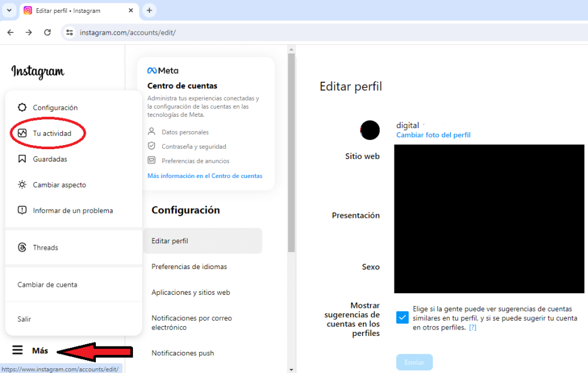Viewport: 588px width, 373px height.
Task: Open the tab search dropdown arrow
Action: tap(9, 11)
